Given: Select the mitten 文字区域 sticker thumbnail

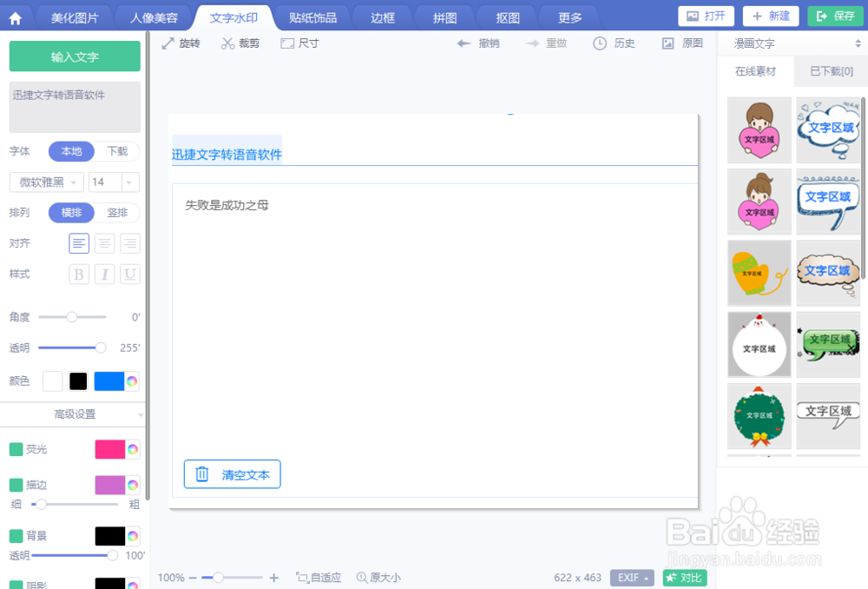Looking at the screenshot, I should click(x=759, y=273).
